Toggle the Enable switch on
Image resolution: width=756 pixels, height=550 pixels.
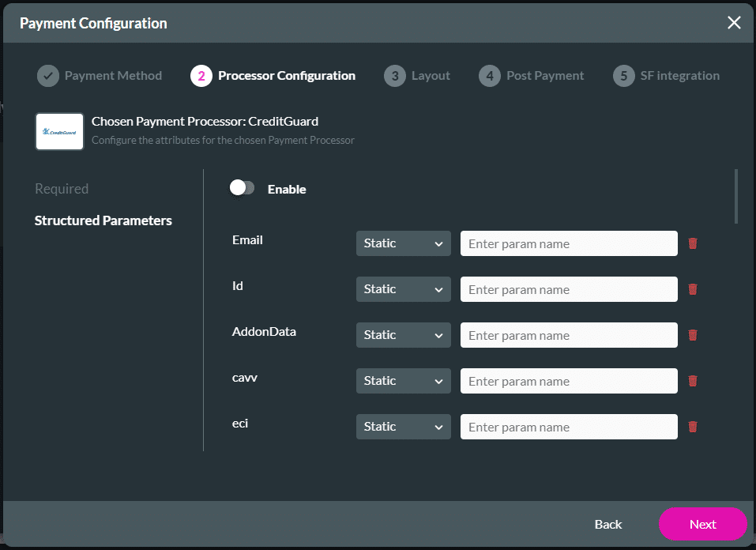click(x=242, y=188)
